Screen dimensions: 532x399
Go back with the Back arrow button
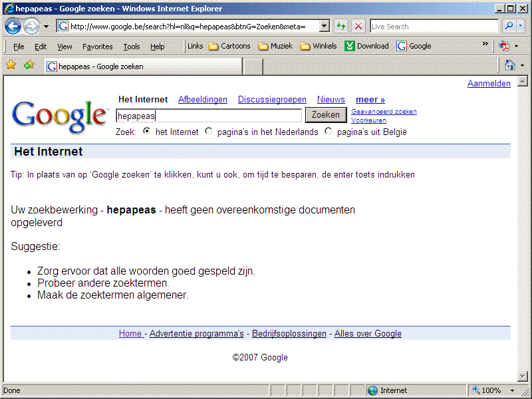pyautogui.click(x=13, y=27)
